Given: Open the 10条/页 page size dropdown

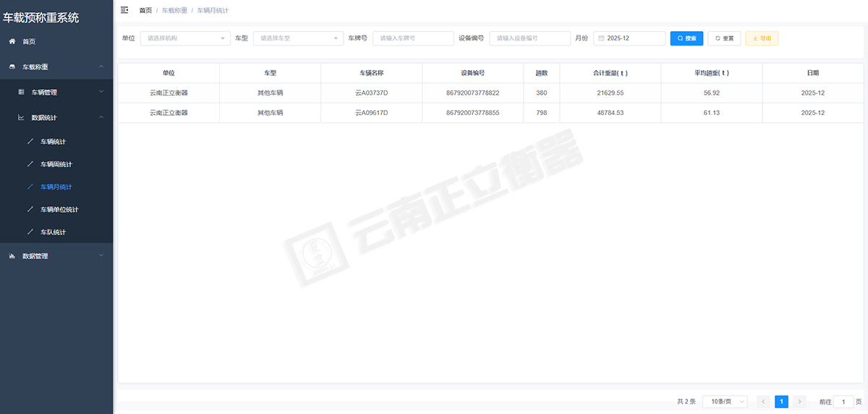Looking at the screenshot, I should (x=724, y=402).
